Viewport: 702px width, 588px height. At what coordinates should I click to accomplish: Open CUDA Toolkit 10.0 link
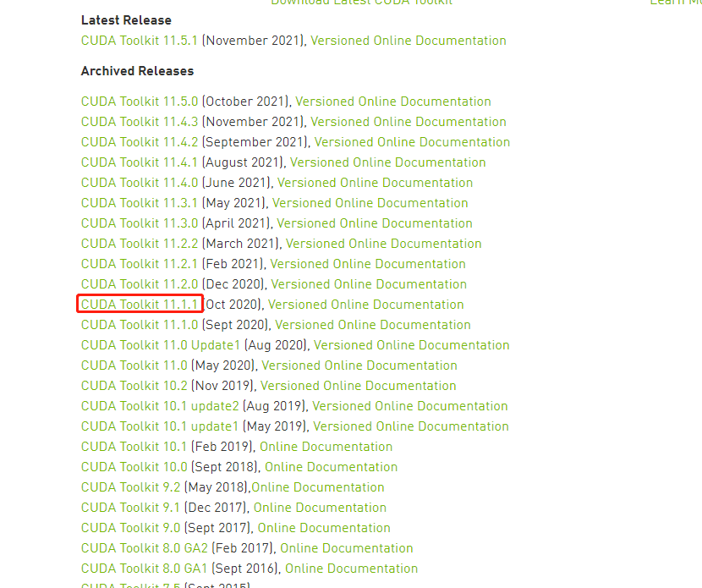(x=134, y=467)
